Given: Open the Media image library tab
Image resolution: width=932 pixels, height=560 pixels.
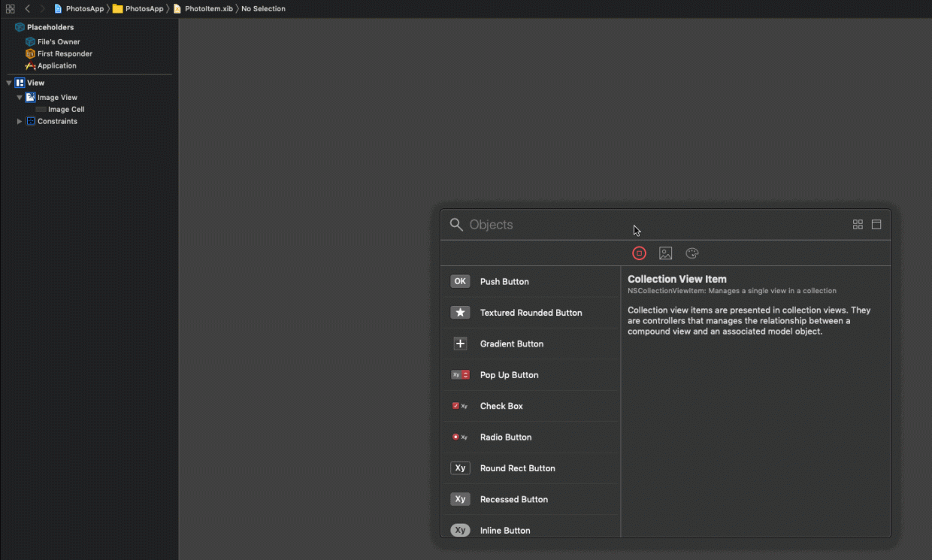Looking at the screenshot, I should tap(665, 253).
